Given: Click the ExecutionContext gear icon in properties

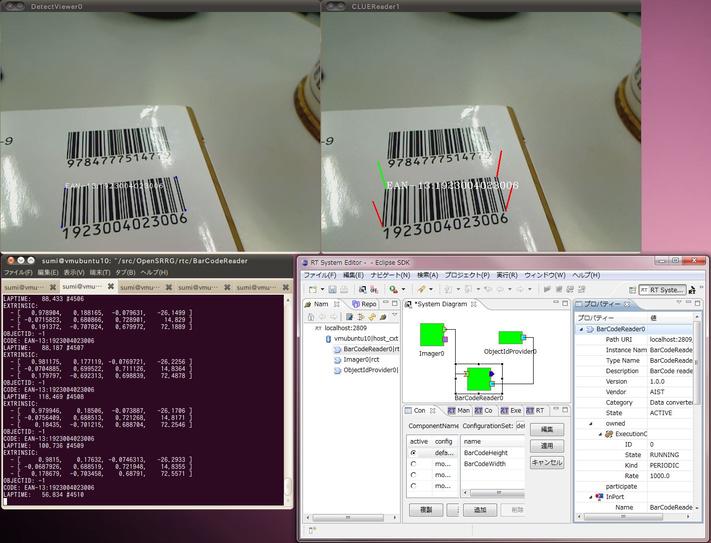Looking at the screenshot, I should tap(609, 434).
